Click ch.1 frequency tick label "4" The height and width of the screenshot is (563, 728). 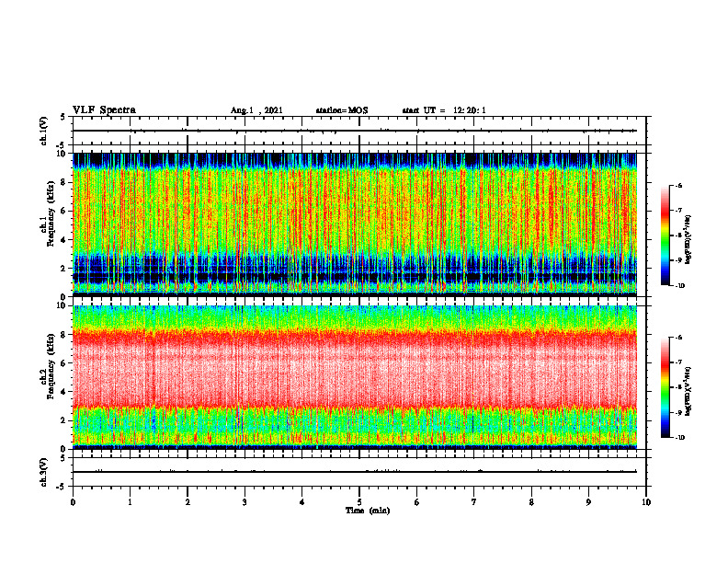[x=64, y=240]
